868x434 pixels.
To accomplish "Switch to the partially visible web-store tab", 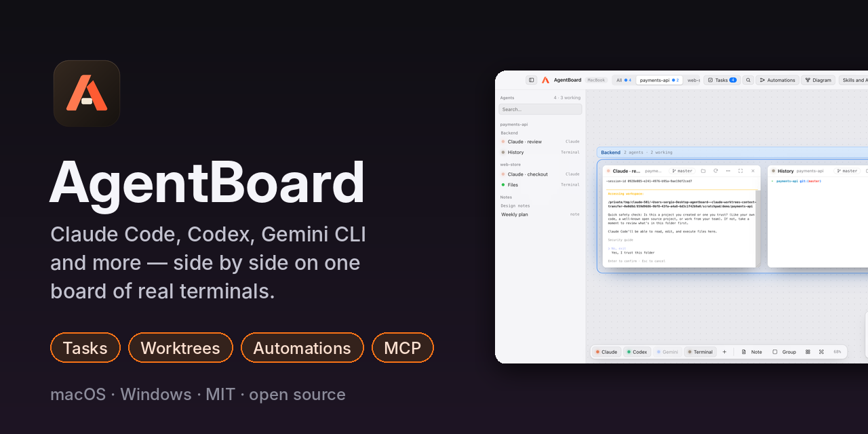I will [x=693, y=80].
